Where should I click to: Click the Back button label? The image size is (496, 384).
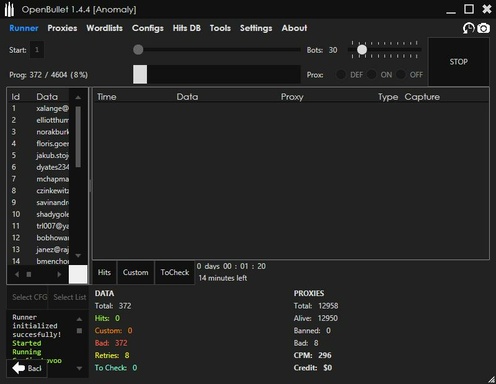pos(35,368)
